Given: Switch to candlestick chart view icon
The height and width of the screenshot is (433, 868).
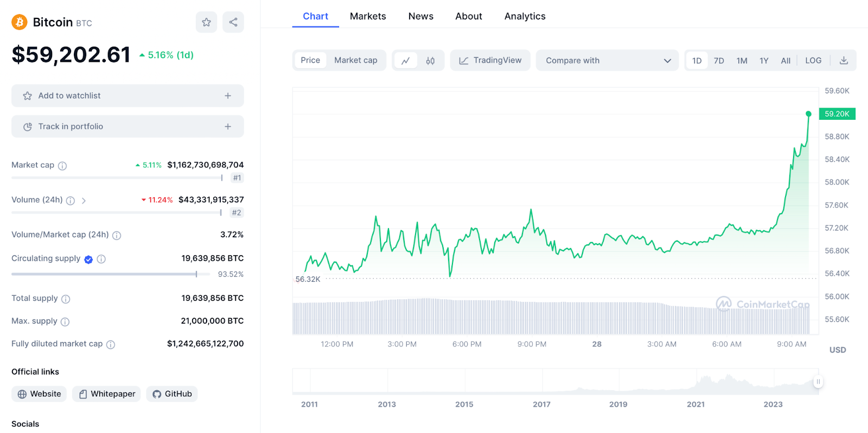Looking at the screenshot, I should pyautogui.click(x=430, y=61).
